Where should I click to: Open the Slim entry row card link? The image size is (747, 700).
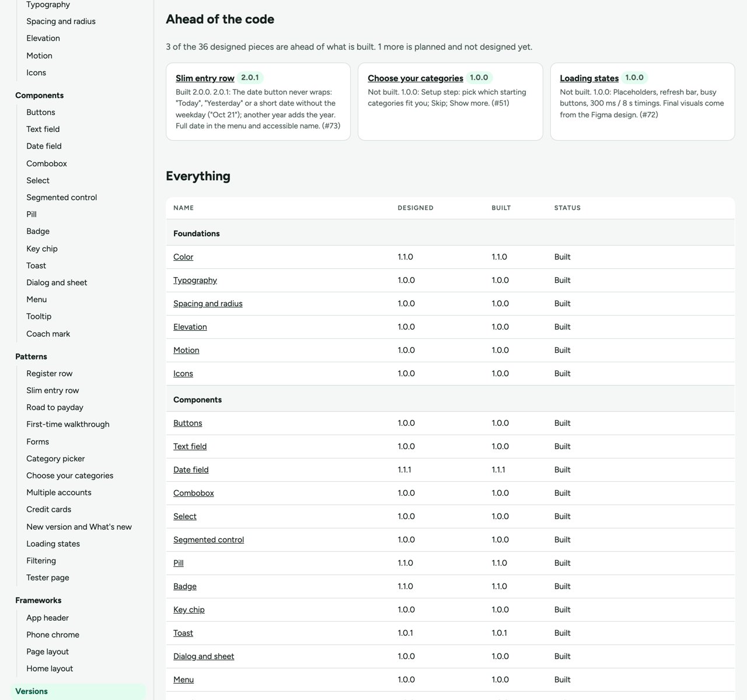(x=205, y=78)
